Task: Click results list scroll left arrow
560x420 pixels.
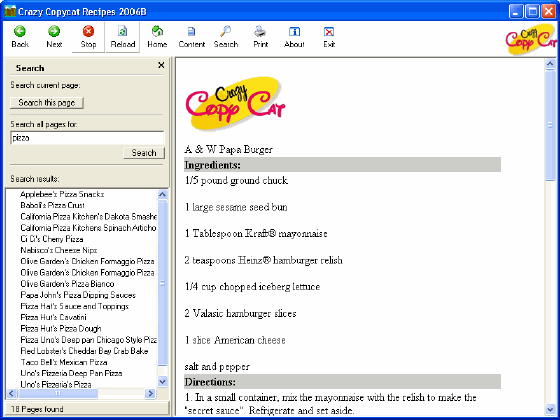Action: pyautogui.click(x=11, y=393)
